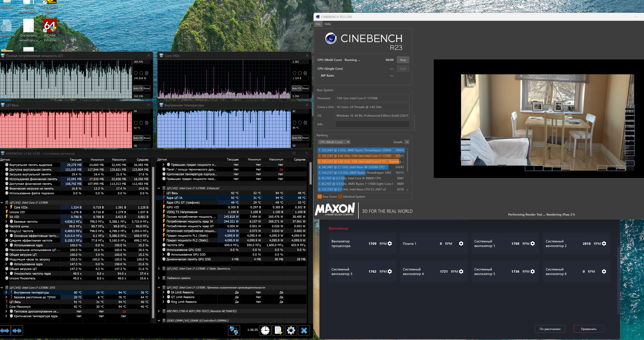644x340 pixels.
Task: Click the HWiNFO clock reset icon
Action: [x=265, y=330]
